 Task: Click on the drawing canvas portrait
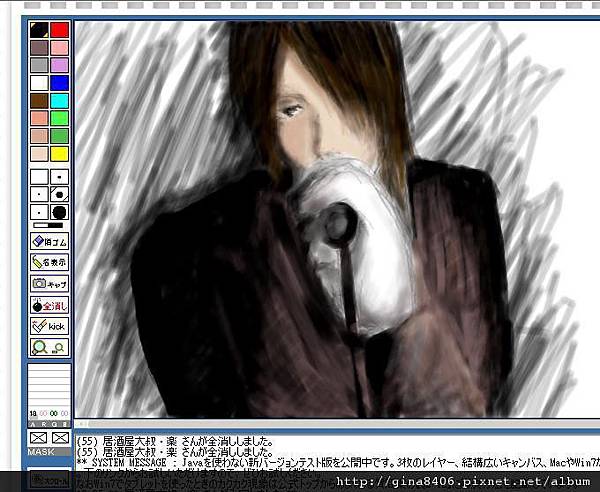tap(337, 219)
